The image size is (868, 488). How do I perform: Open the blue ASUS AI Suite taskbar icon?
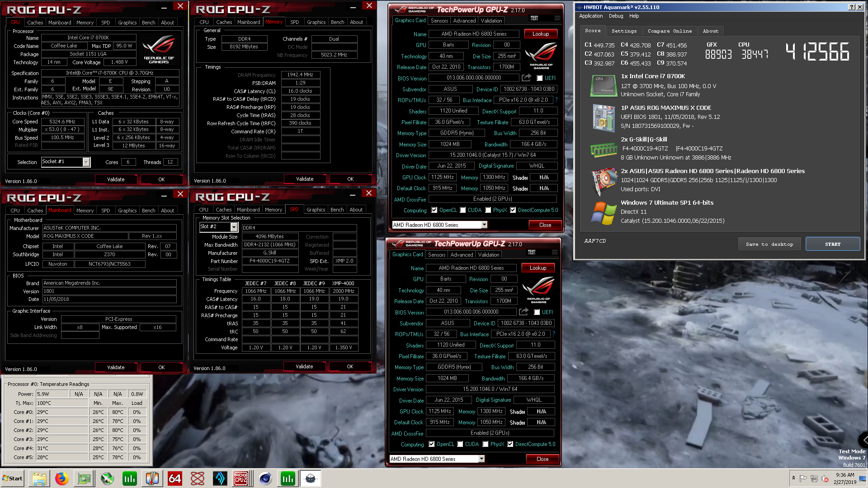pyautogui.click(x=220, y=479)
